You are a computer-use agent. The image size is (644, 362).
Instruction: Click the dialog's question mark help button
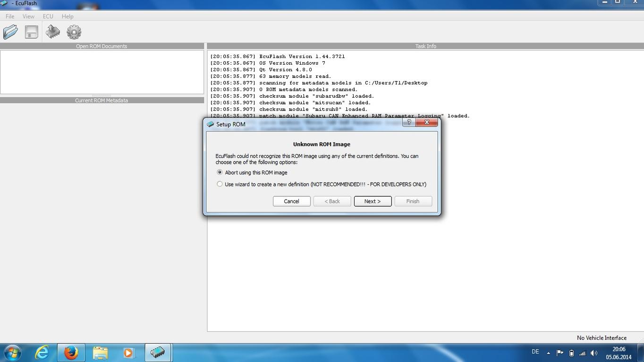[409, 122]
